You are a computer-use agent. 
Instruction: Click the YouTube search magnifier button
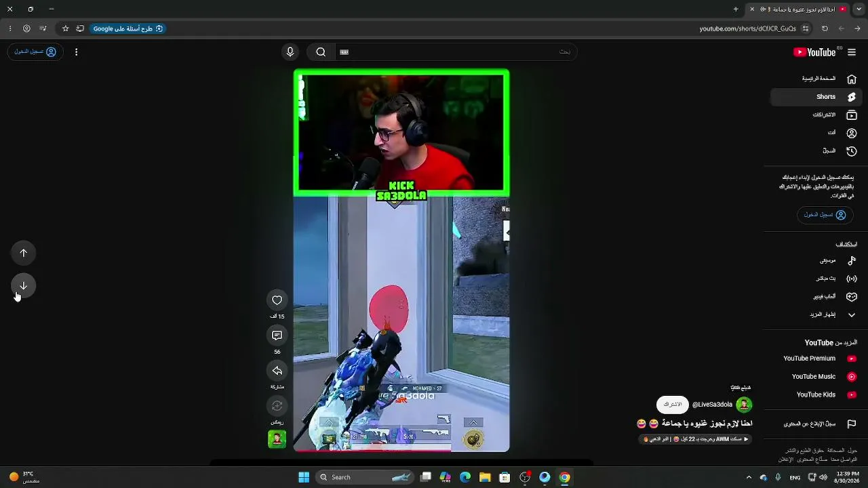pyautogui.click(x=321, y=52)
